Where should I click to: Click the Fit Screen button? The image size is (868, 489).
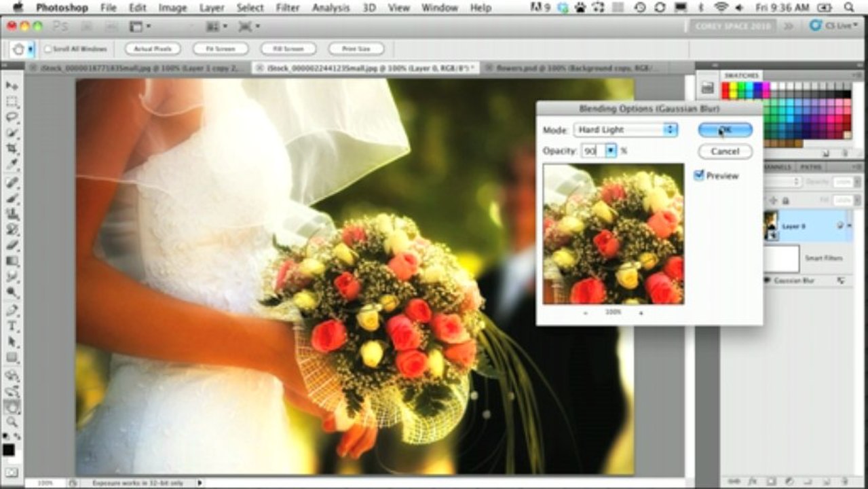pos(221,49)
